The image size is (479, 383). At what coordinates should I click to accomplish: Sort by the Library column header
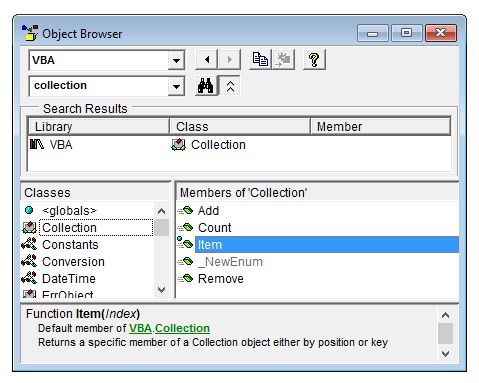(x=99, y=127)
